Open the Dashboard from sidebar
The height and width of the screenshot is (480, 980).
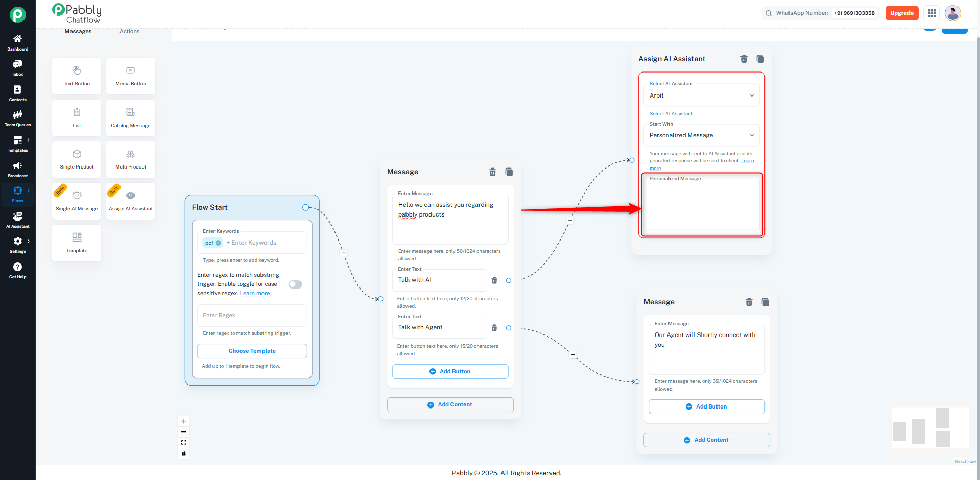pos(17,43)
